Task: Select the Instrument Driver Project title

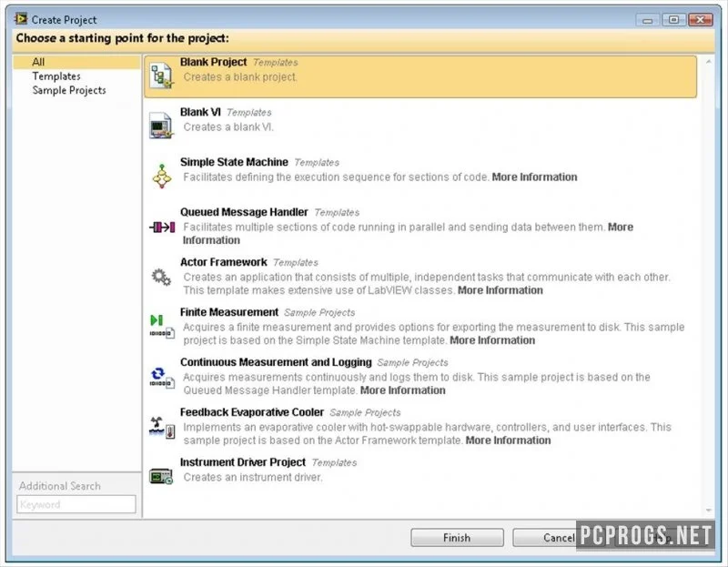Action: click(243, 462)
